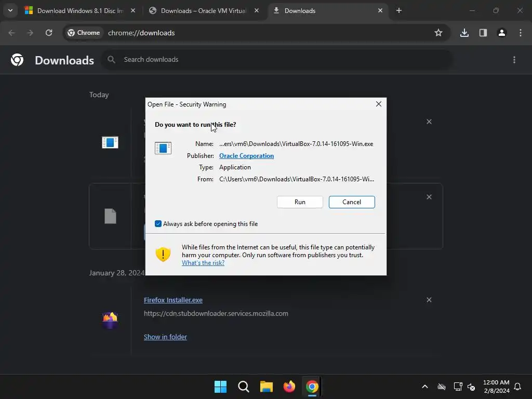Close the Oracle VM VirtualBox tab
The width and height of the screenshot is (532, 399).
tap(257, 10)
